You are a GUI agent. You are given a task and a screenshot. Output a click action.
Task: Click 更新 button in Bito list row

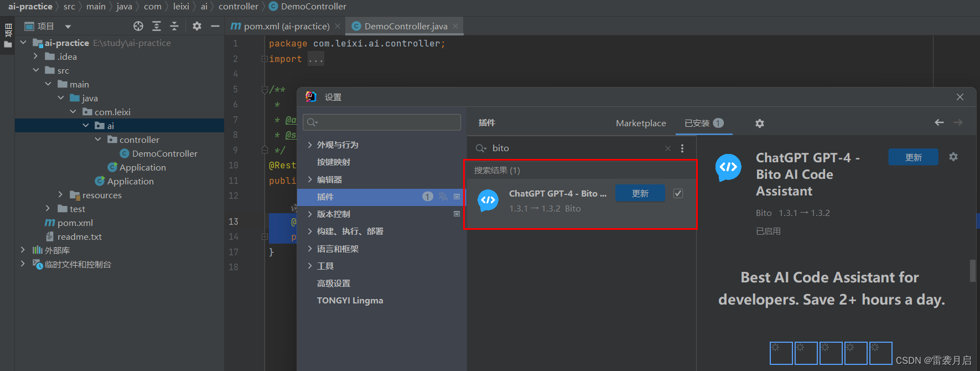[x=640, y=193]
